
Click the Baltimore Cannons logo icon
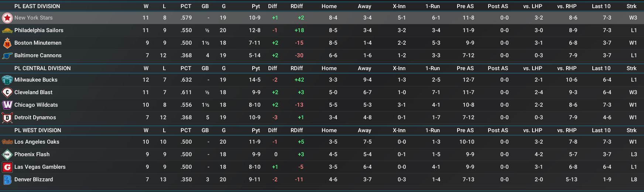(7, 55)
